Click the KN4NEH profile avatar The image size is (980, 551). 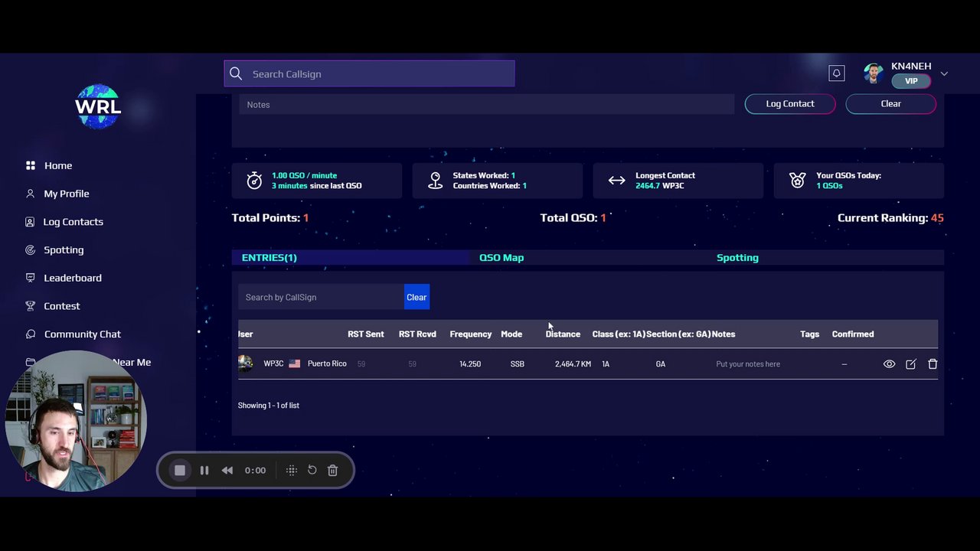[874, 73]
